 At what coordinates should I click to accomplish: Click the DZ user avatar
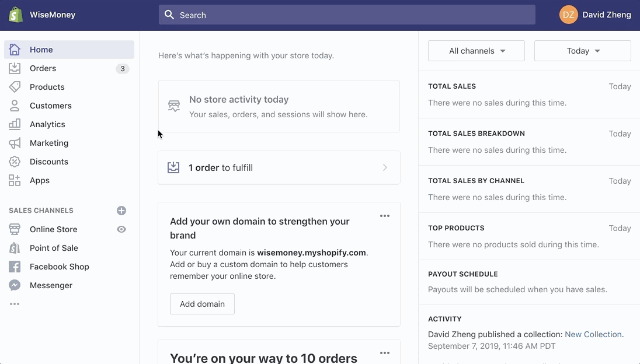click(x=568, y=15)
